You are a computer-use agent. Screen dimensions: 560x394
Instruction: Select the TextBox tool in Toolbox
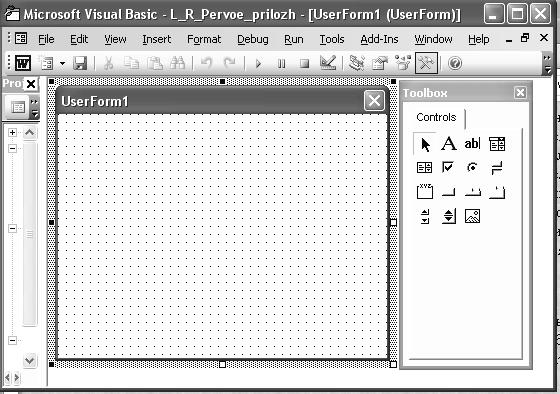(x=472, y=144)
